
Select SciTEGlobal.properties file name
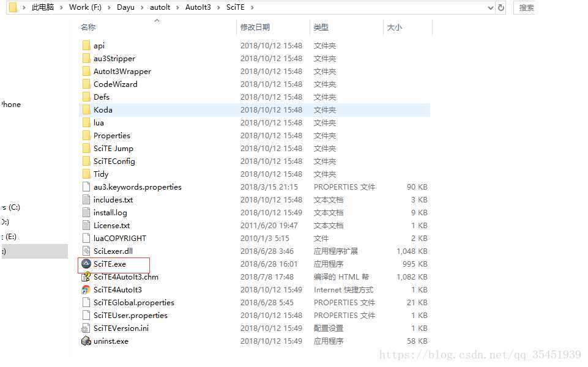click(x=134, y=303)
